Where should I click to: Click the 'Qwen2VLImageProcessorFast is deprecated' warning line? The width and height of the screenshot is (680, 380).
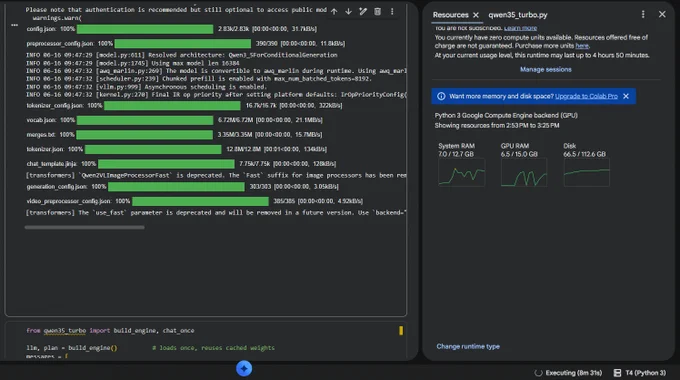216,175
